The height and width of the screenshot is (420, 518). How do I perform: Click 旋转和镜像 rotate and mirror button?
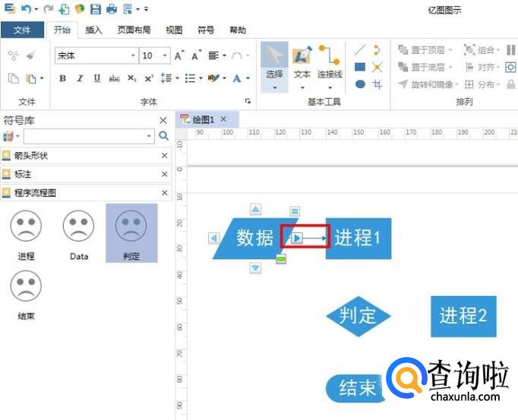(x=428, y=84)
